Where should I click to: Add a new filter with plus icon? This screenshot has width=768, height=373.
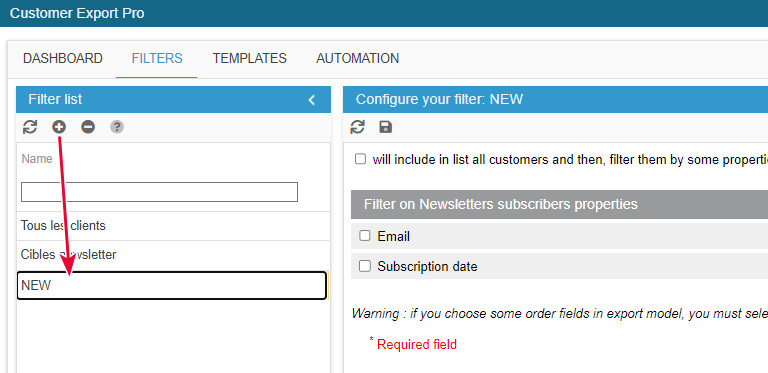[x=59, y=127]
